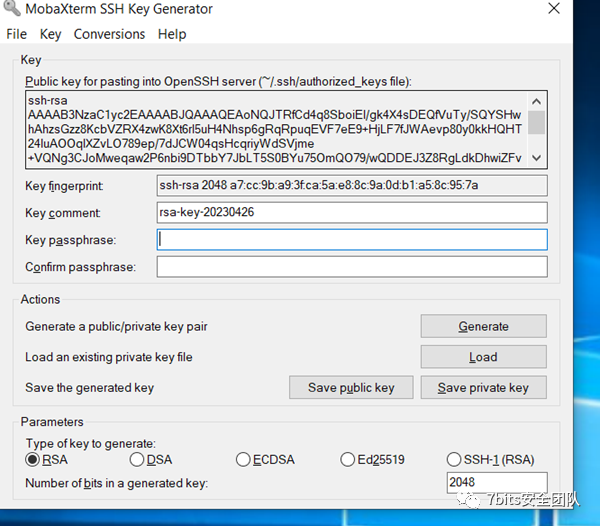The width and height of the screenshot is (600, 526).
Task: Click 'Generate a public/private key pair' text
Action: [x=116, y=326]
